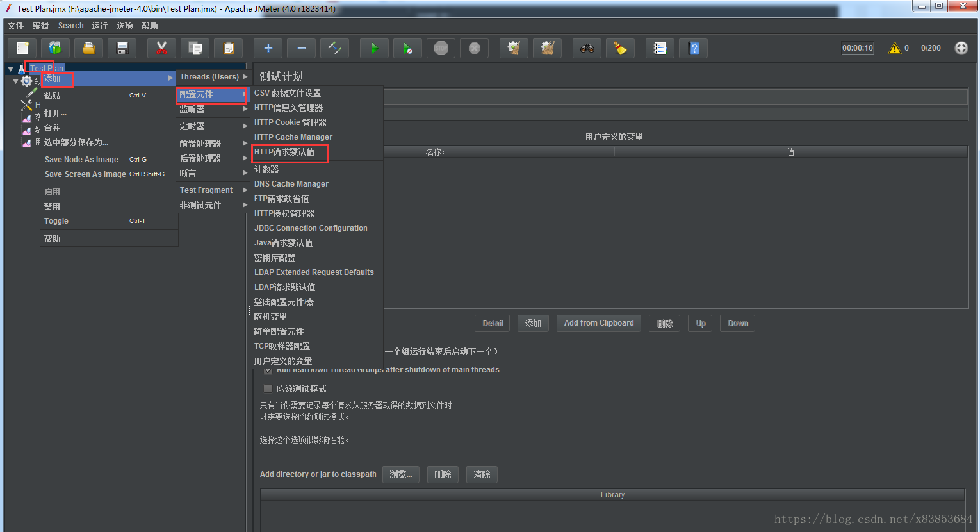The width and height of the screenshot is (980, 532).
Task: Select the thread group gear icon in tree
Action: pos(26,81)
